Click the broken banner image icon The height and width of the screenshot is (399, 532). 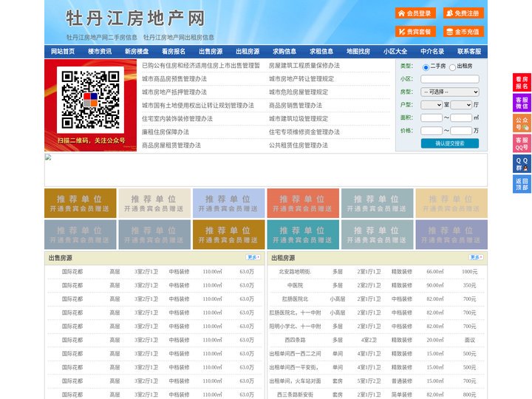[x=48, y=157]
